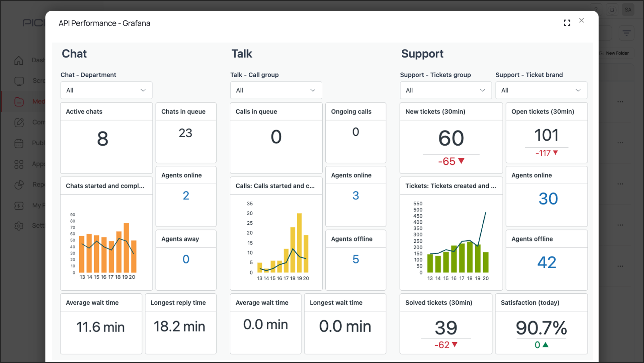Click the Active chats panel title
The width and height of the screenshot is (644, 363).
click(84, 112)
